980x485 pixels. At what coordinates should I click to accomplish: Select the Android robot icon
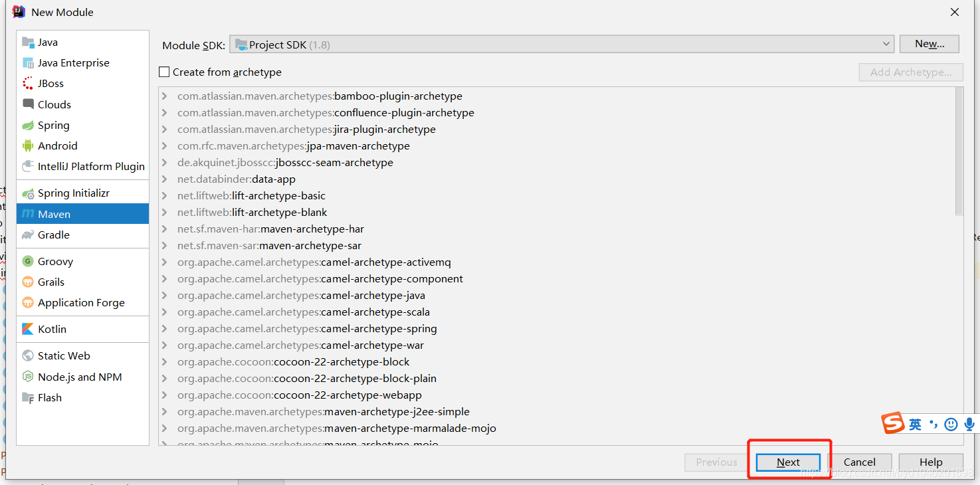tap(28, 145)
